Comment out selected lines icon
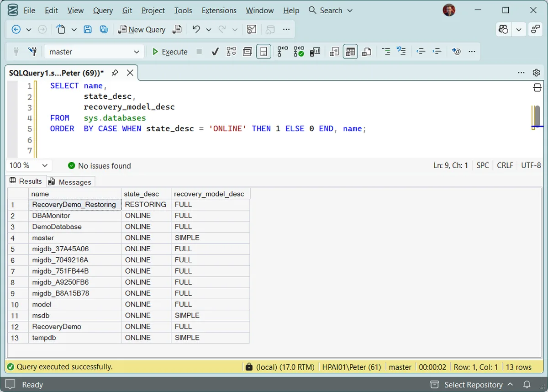 click(386, 52)
